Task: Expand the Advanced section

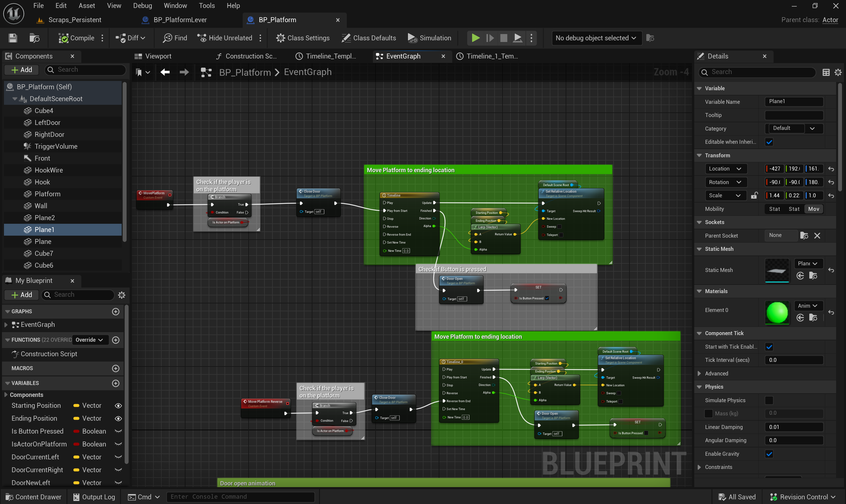Action: (x=699, y=373)
